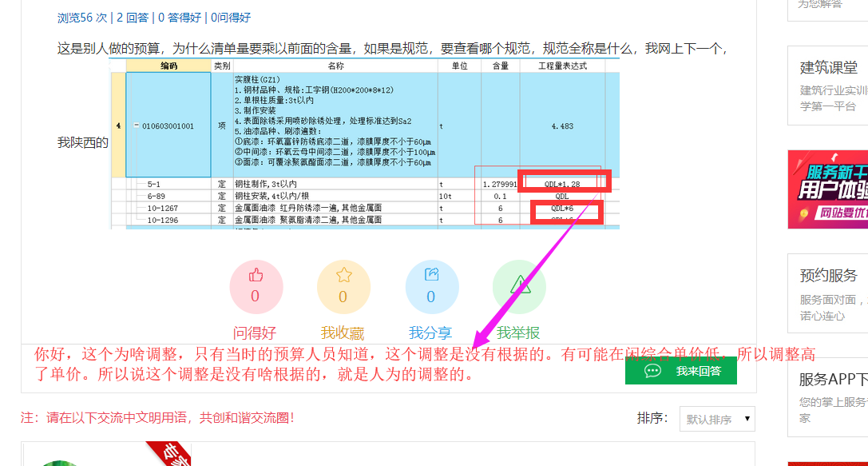Toggle the report state via 我举报 circle
This screenshot has width=868, height=466.
click(519, 286)
